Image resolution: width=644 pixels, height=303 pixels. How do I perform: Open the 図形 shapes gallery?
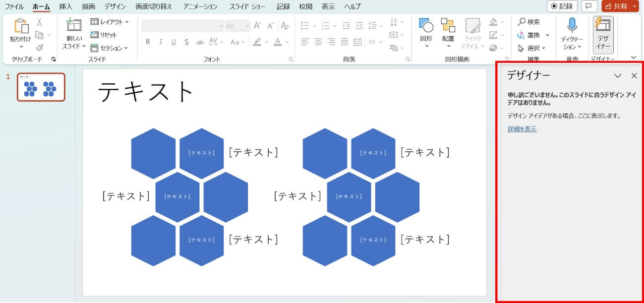(426, 34)
